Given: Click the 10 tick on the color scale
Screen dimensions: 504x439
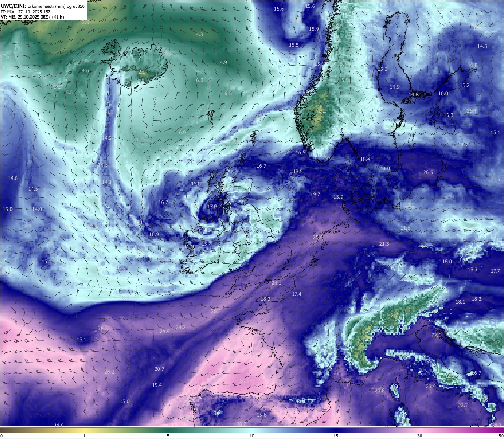Looking at the screenshot, I should click(252, 435).
